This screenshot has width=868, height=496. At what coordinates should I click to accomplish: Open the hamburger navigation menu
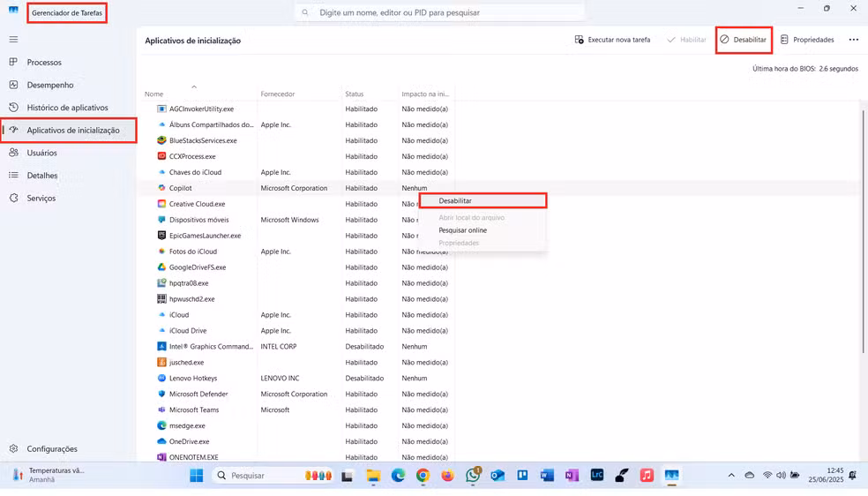tap(13, 40)
